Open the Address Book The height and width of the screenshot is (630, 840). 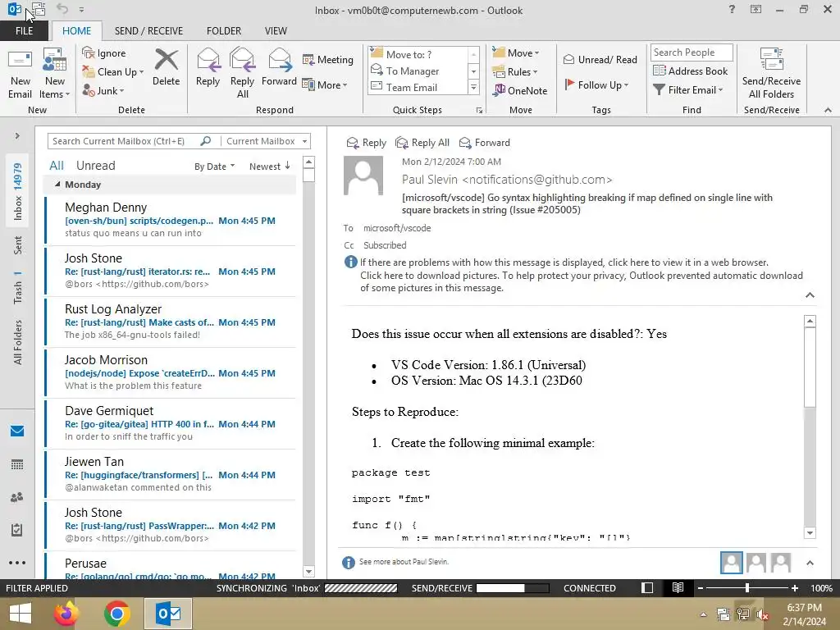pos(691,71)
